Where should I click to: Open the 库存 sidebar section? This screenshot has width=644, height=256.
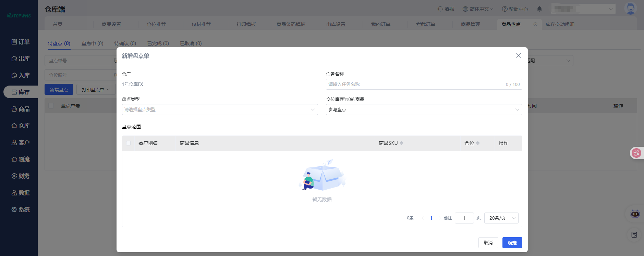click(21, 92)
